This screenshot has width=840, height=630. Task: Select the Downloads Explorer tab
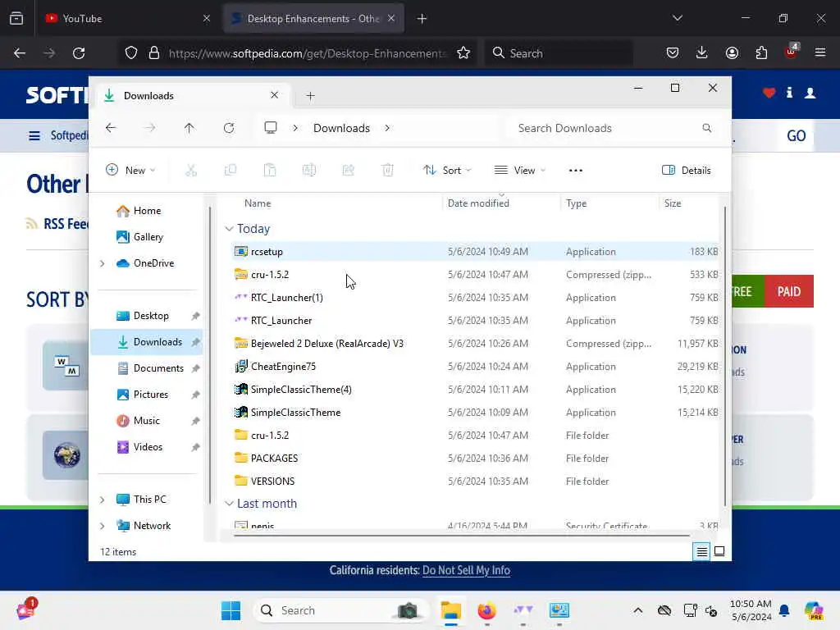(193, 96)
